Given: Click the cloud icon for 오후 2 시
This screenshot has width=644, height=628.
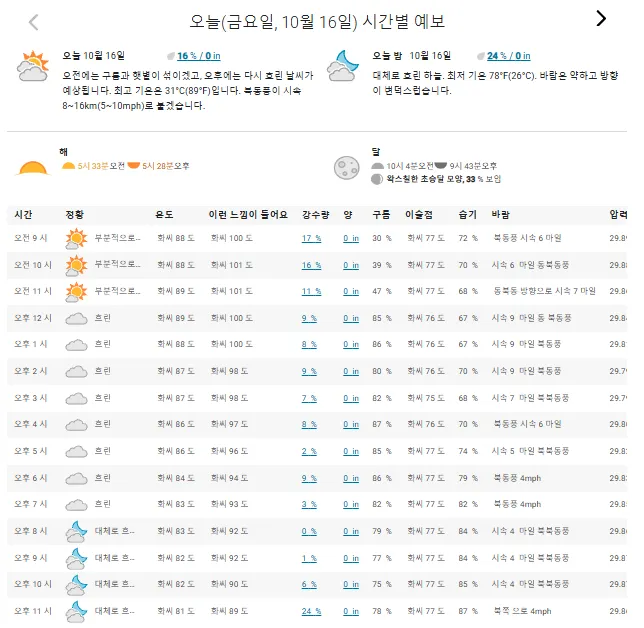Looking at the screenshot, I should (x=76, y=371).
